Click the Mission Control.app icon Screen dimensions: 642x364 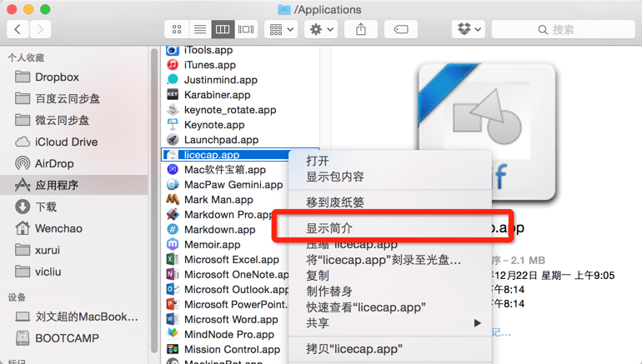(x=173, y=349)
